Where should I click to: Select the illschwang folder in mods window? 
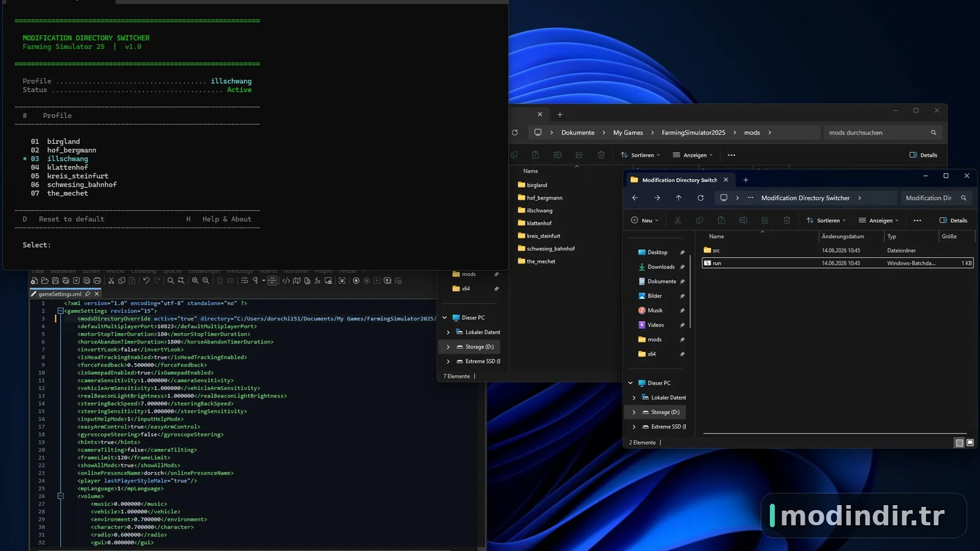(x=535, y=211)
